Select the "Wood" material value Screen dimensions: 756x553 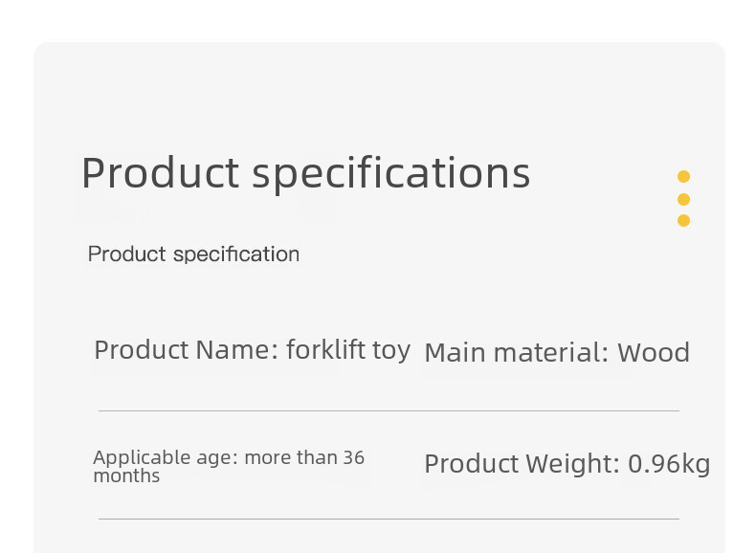[x=654, y=353]
